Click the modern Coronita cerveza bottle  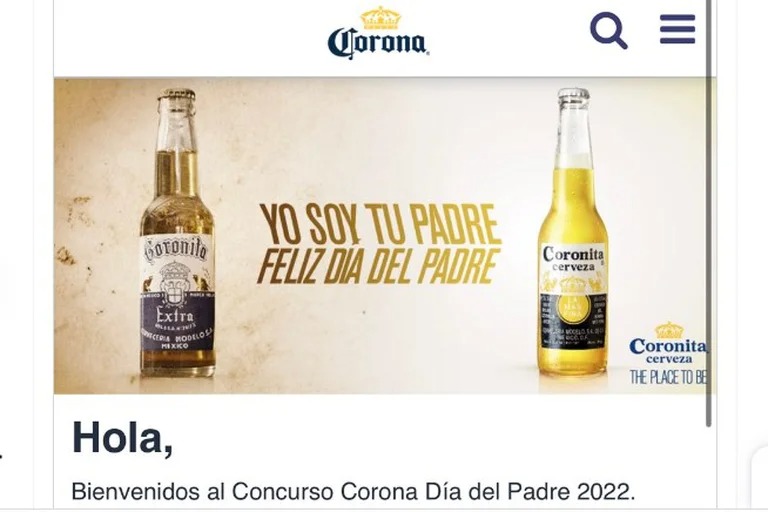pos(573,232)
